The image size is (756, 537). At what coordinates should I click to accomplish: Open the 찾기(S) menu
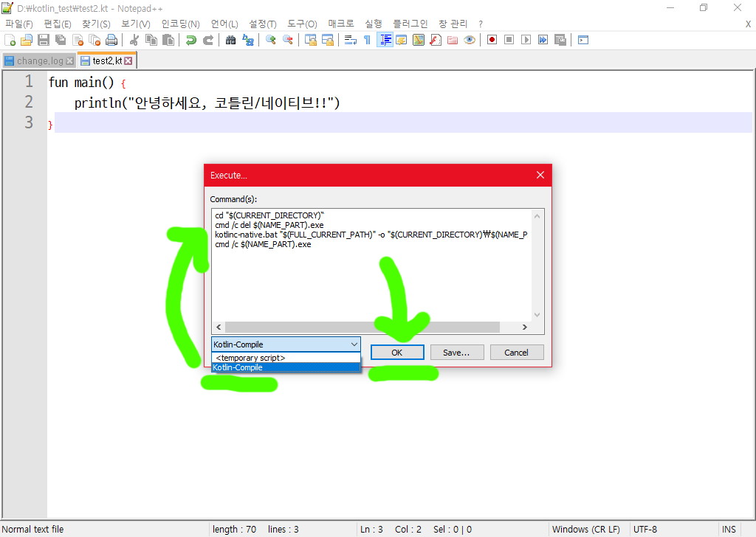pos(96,24)
